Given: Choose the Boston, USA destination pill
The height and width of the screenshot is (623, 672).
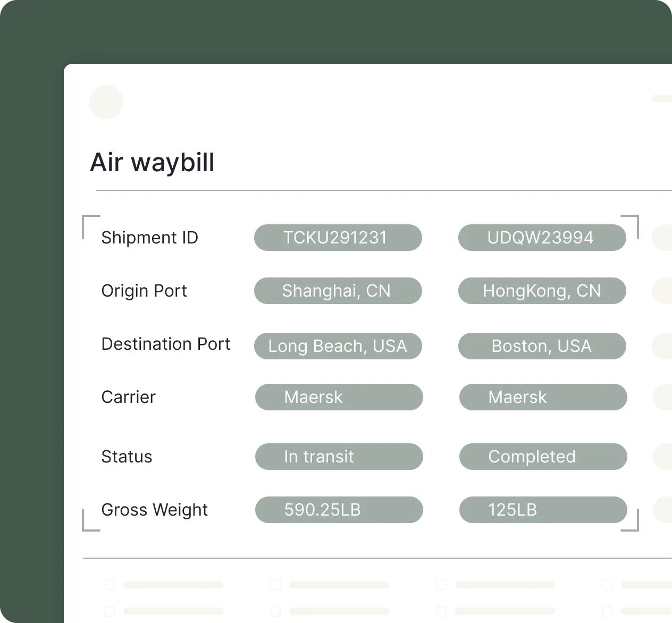Looking at the screenshot, I should (x=542, y=346).
